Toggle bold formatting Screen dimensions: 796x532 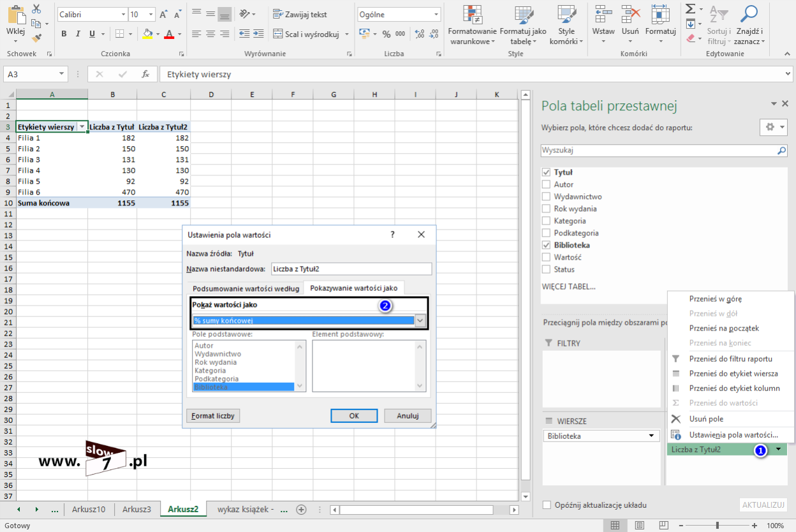[64, 34]
